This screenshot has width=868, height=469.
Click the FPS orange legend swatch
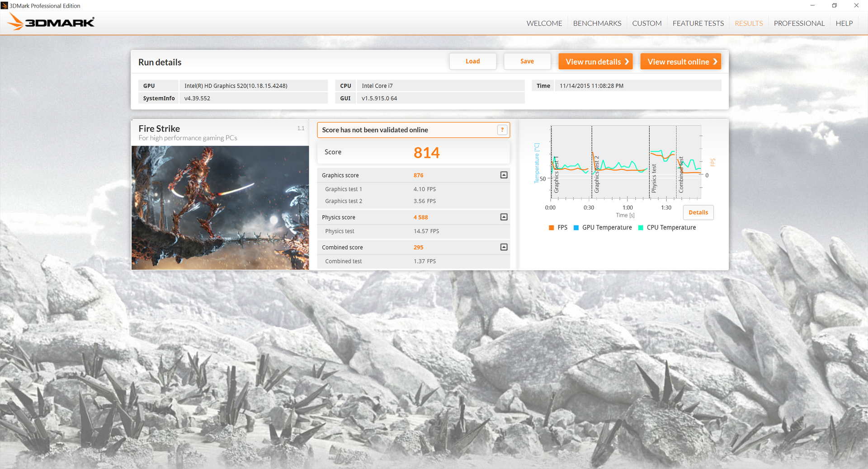(551, 228)
